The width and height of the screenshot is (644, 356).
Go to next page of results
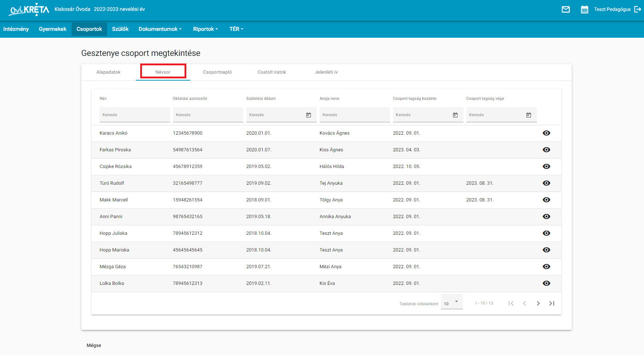[538, 303]
